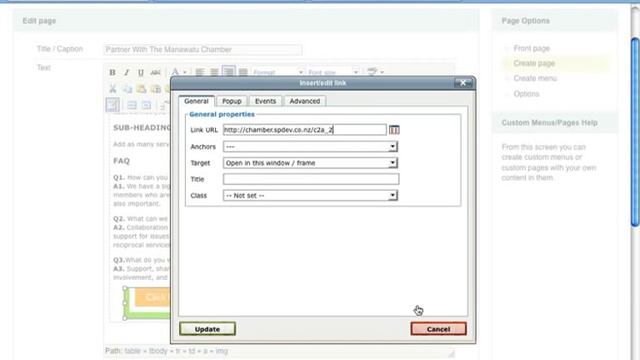Viewport: 640px width, 360px height.
Task: Switch to the Popup tab
Action: [x=232, y=101]
